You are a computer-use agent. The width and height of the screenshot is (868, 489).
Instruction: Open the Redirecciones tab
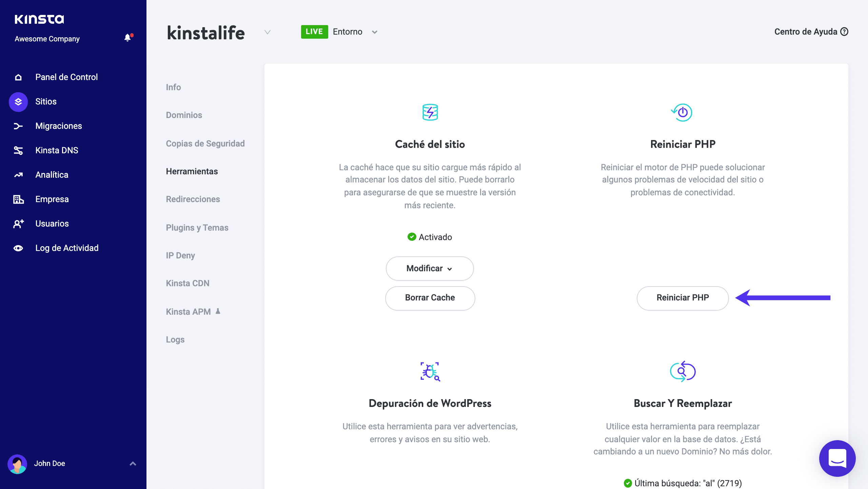[193, 199]
